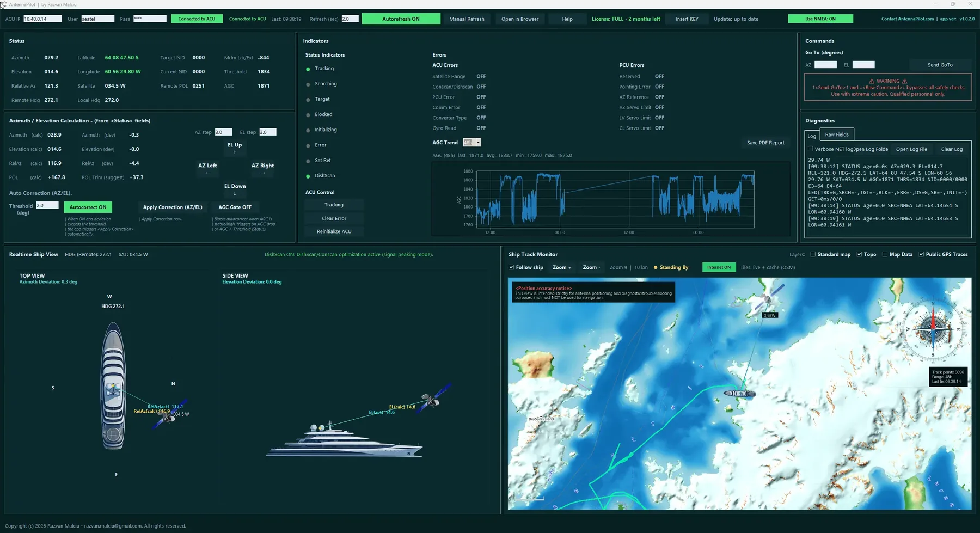Uncheck the Public GPS Traces layer
Viewport: 980px width, 533px height.
pyautogui.click(x=921, y=254)
